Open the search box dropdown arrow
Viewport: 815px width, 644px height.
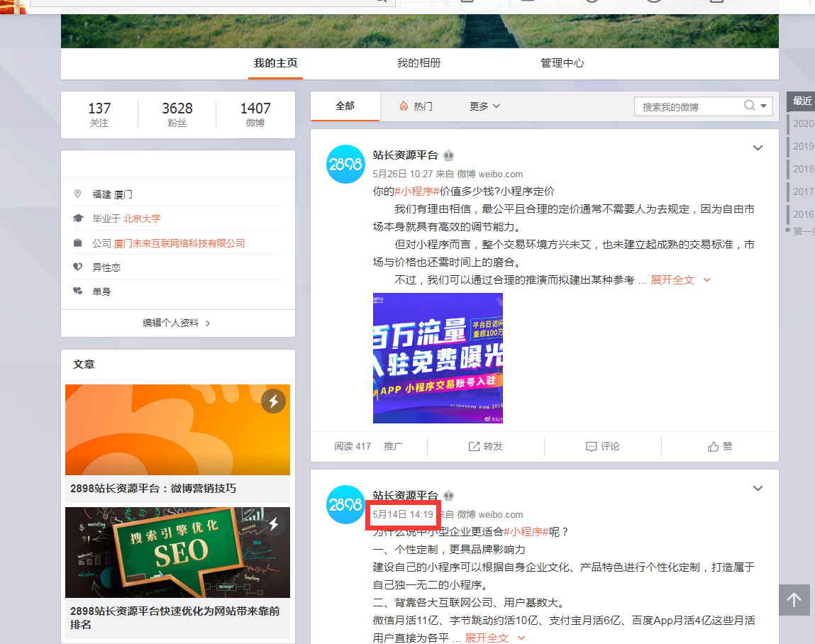tap(764, 106)
